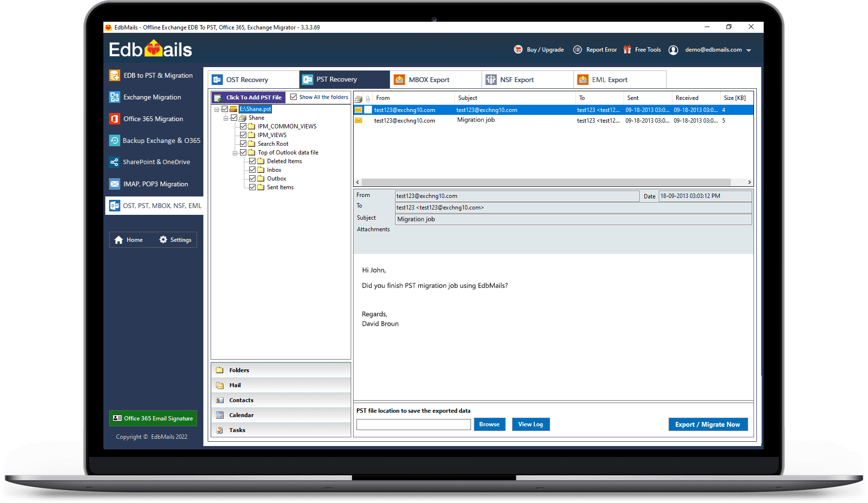
Task: Open the Office 365 Email Signature button
Action: tap(153, 419)
